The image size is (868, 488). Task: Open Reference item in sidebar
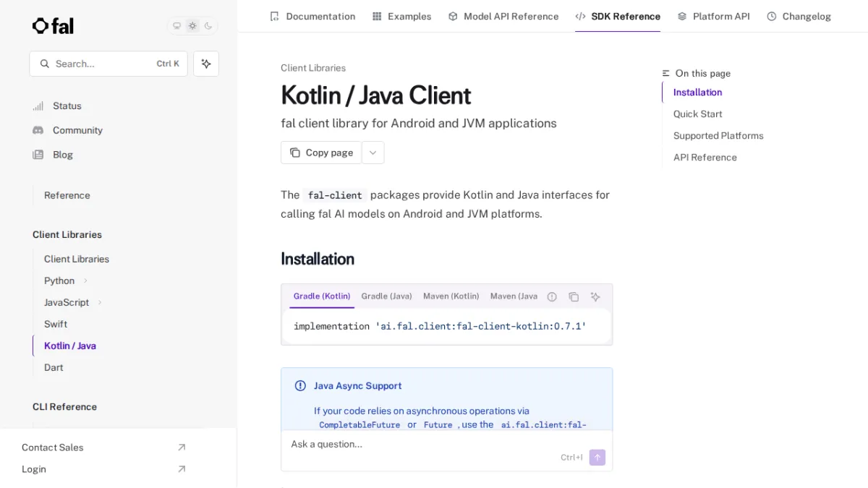(67, 195)
